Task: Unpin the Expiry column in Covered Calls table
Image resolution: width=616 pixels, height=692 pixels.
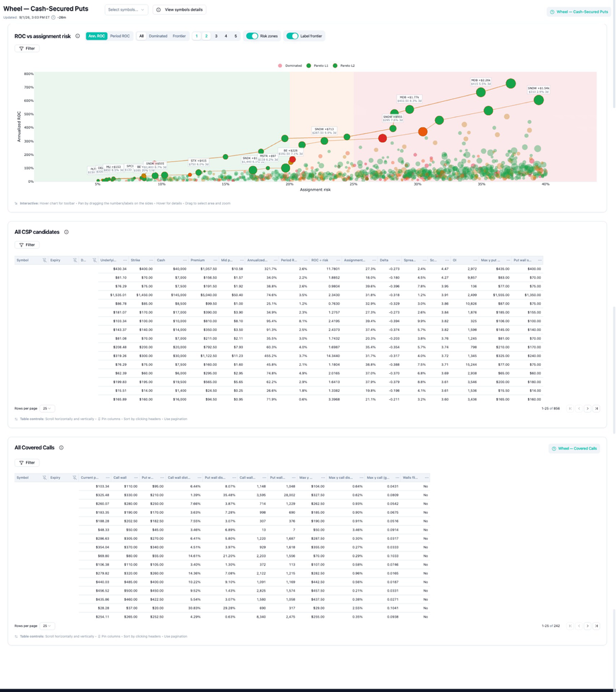Action: pos(74,478)
